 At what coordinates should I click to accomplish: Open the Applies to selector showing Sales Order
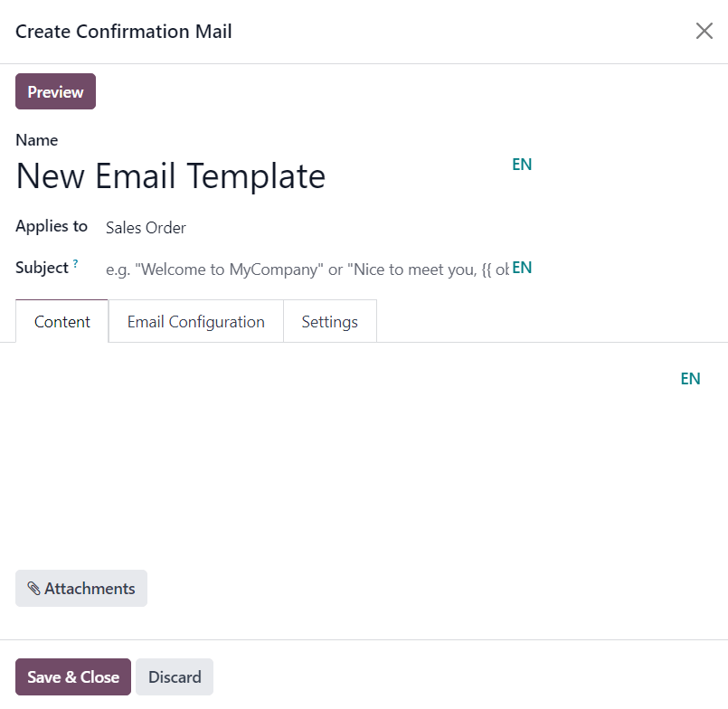[x=146, y=228]
